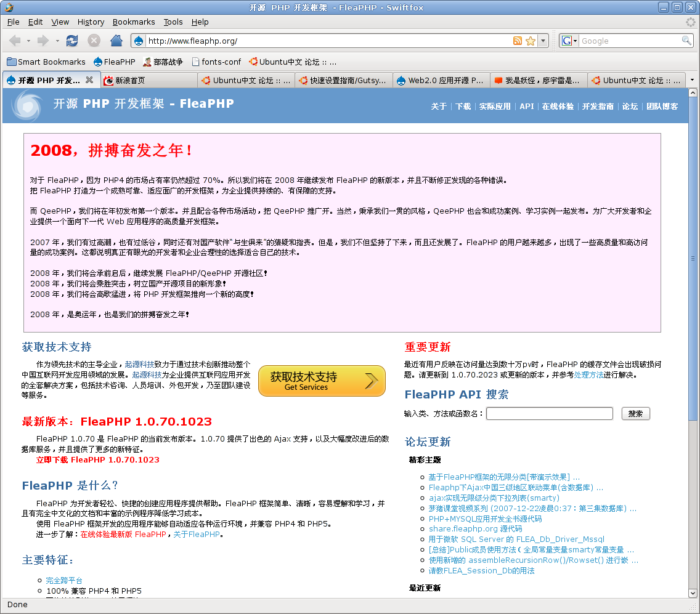
Task: Open the FleaPHP bookmark in toolbar
Action: click(114, 62)
